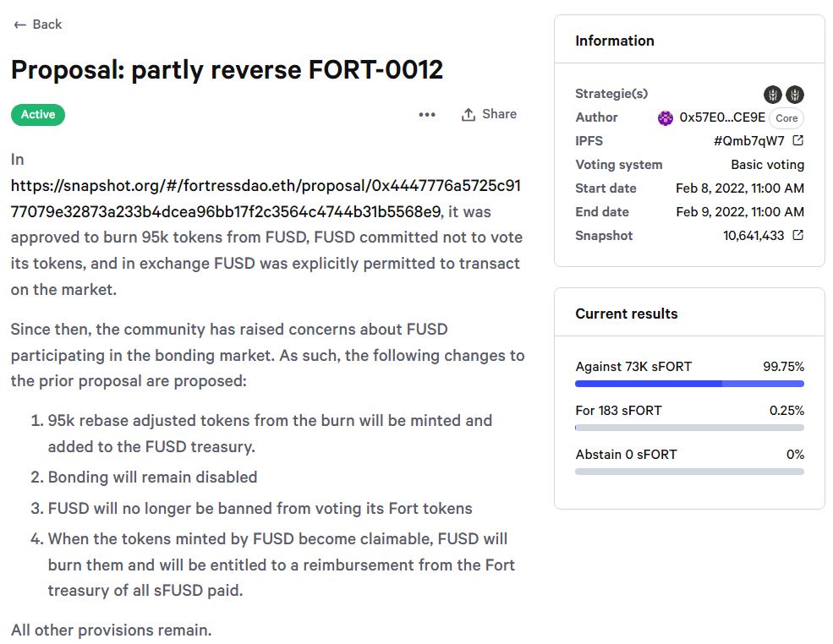Click the '0%' abstain percentage
Image resolution: width=833 pixels, height=644 pixels.
click(795, 455)
